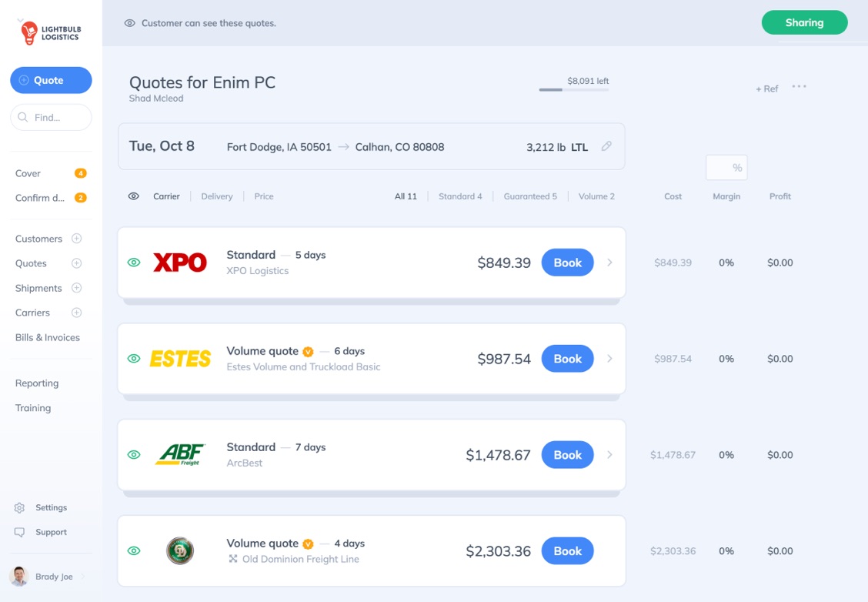Open the three-dot options menu near + Ref
The height and width of the screenshot is (602, 868).
[x=799, y=87]
